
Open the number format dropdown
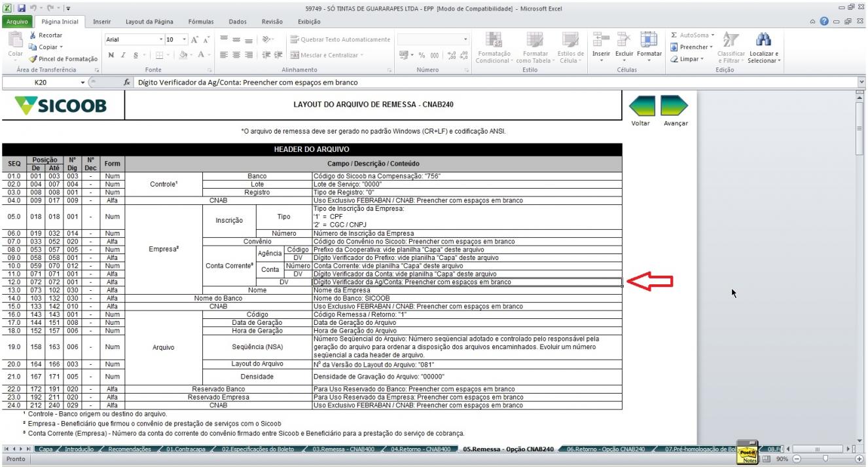(466, 40)
